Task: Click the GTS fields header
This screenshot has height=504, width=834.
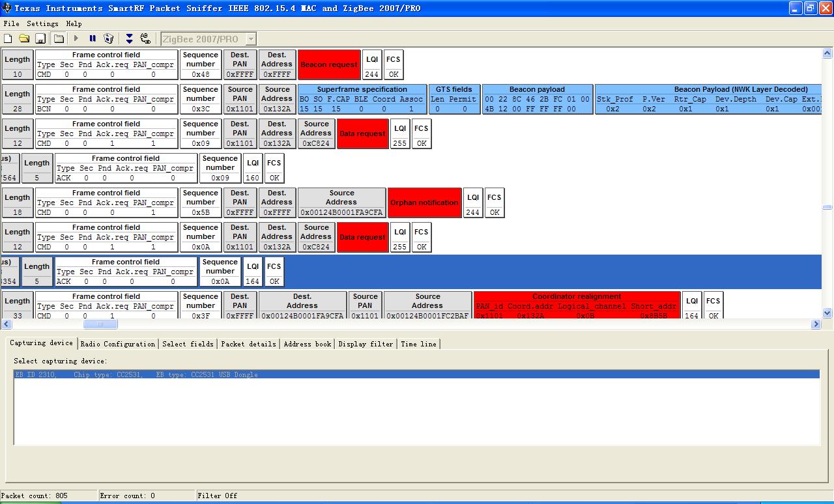Action: 453,89
